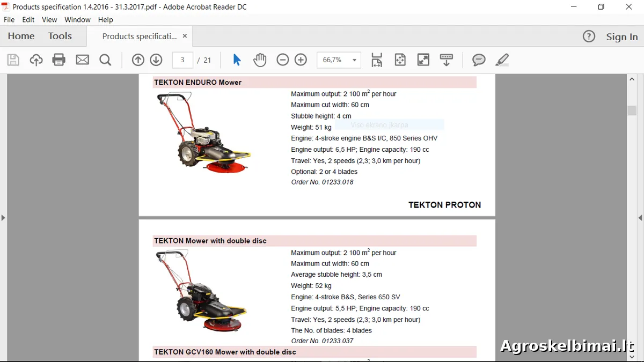Click 'TEKTON Mower with double disc' heading

[210, 241]
